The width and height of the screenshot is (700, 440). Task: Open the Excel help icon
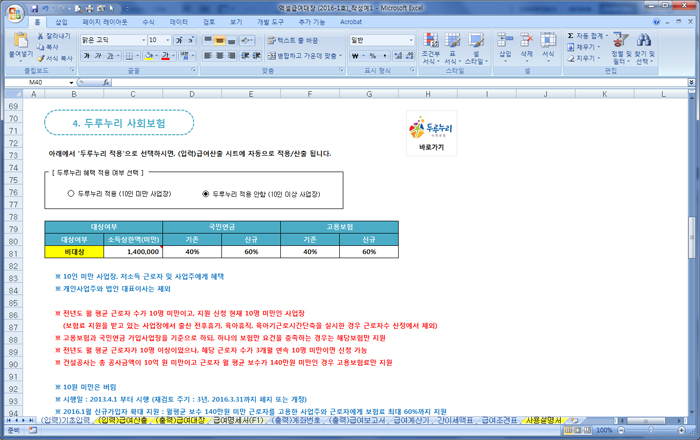656,22
